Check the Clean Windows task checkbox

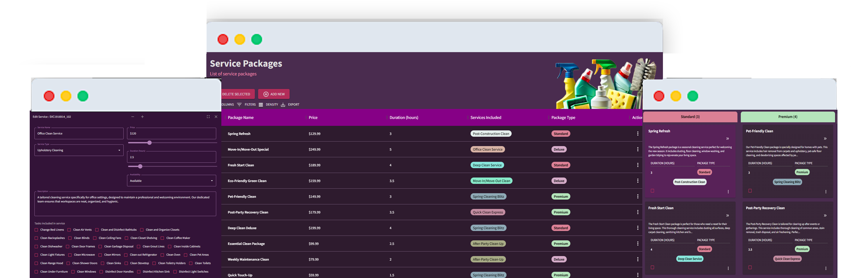click(x=73, y=271)
